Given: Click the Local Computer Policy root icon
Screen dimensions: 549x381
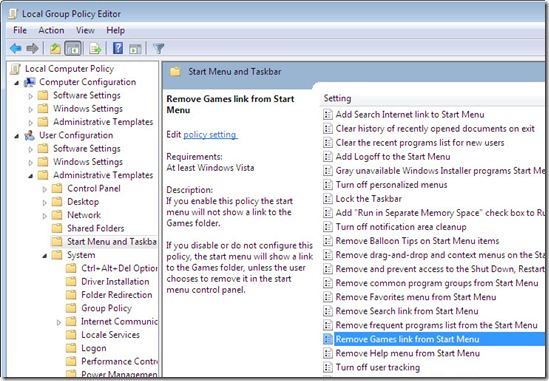Looking at the screenshot, I should (x=15, y=69).
